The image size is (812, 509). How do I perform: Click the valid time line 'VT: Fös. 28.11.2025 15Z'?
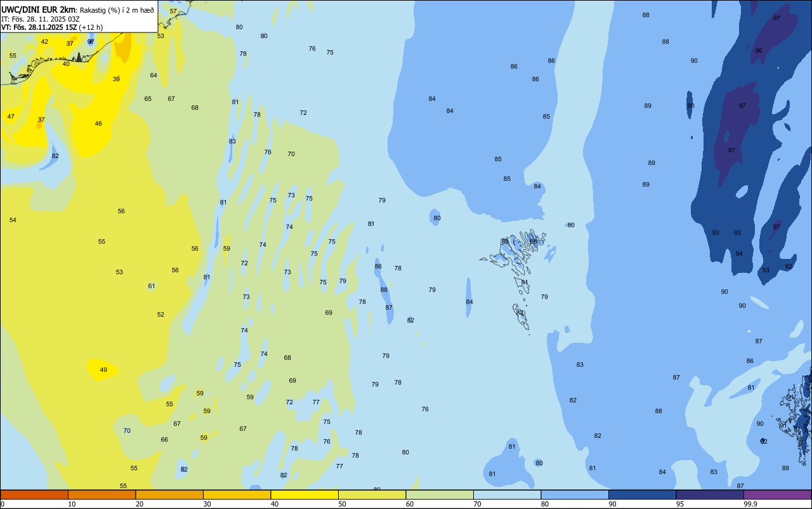[x=39, y=27]
